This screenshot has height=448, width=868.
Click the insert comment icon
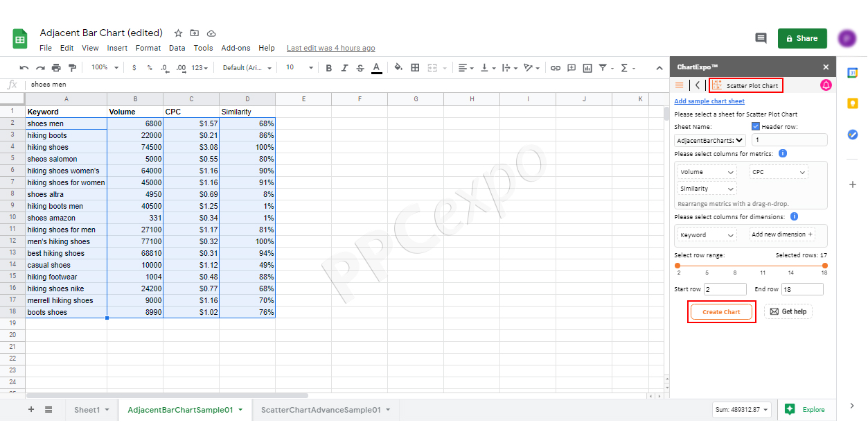click(572, 68)
